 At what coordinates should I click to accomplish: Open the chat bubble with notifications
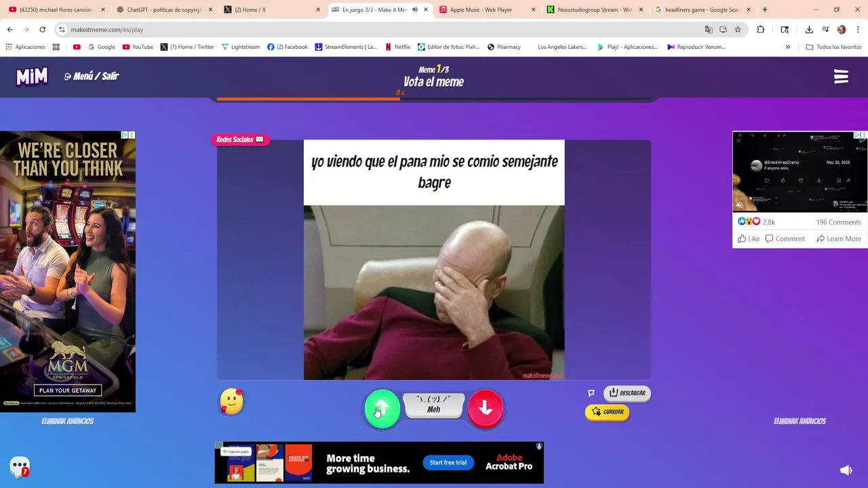pyautogui.click(x=20, y=466)
